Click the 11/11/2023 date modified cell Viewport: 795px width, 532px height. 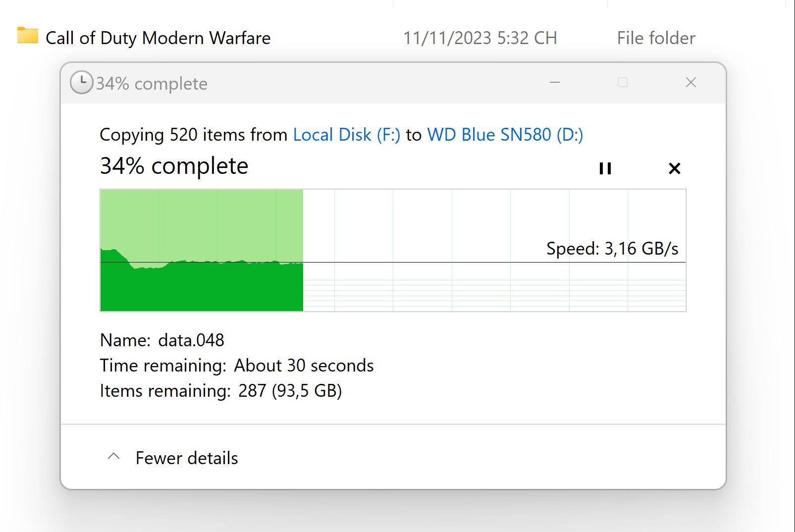pyautogui.click(x=480, y=38)
